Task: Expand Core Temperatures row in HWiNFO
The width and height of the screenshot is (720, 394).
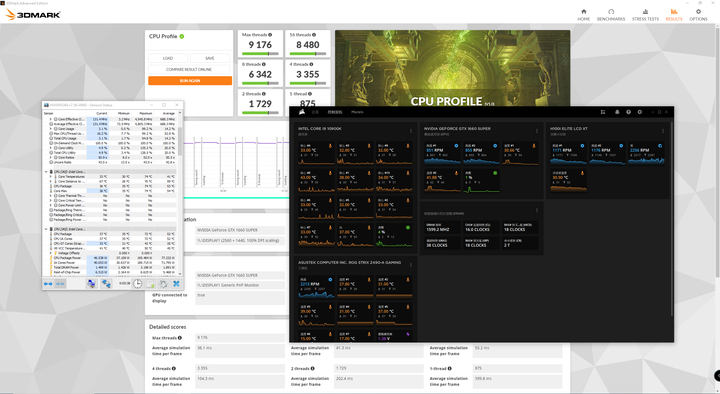Action: (x=51, y=176)
